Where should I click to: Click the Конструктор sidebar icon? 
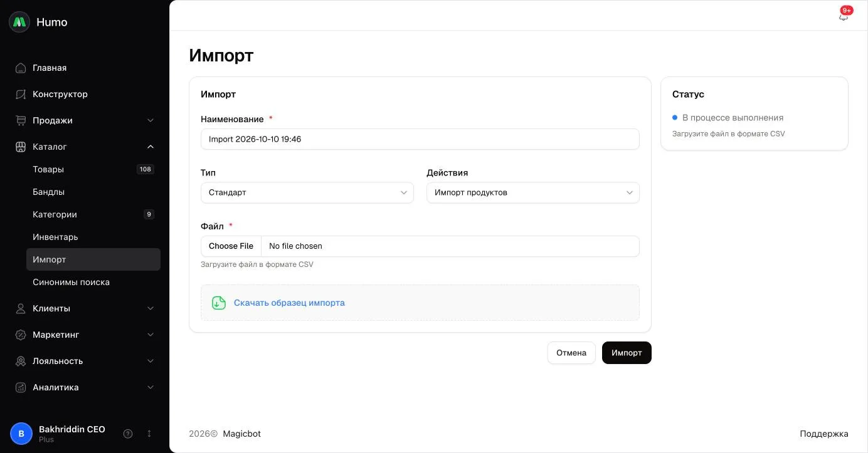[x=21, y=94]
